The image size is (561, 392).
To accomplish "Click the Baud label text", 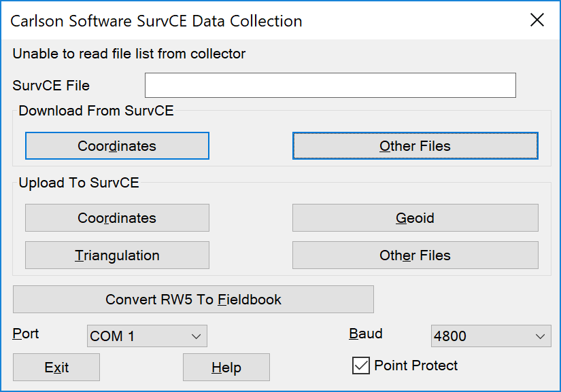I will [x=366, y=334].
